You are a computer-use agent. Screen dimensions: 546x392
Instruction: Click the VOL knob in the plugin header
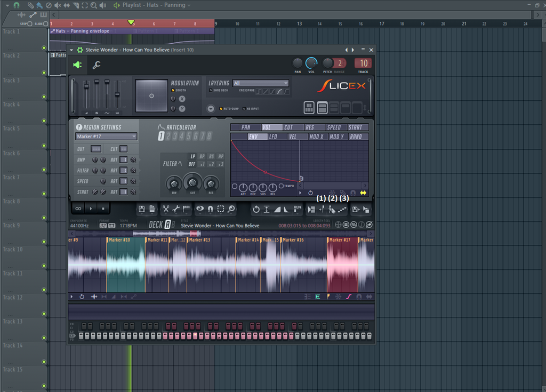pyautogui.click(x=311, y=63)
